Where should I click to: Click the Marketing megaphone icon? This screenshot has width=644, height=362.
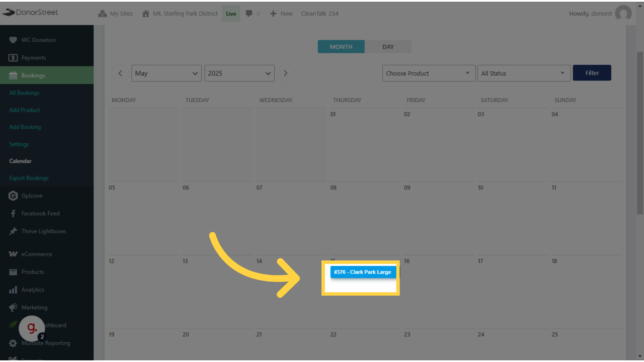[x=13, y=307]
